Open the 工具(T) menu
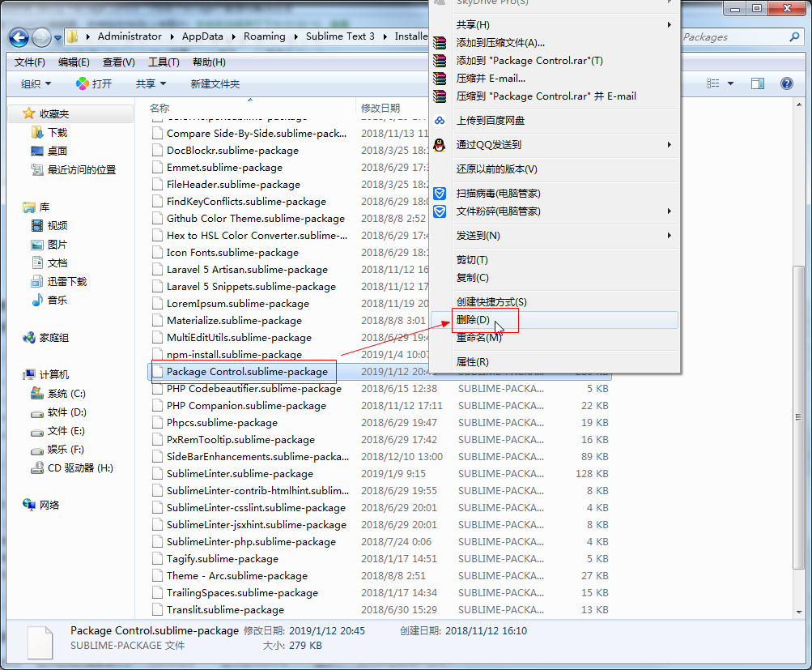This screenshot has width=812, height=670. (164, 62)
